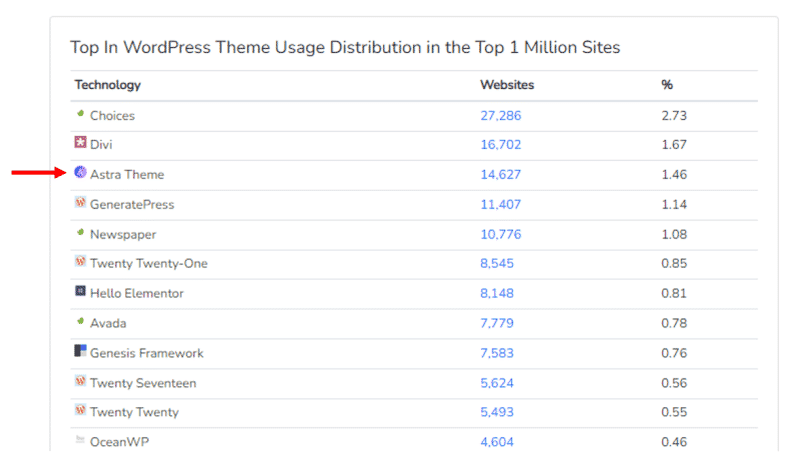Click the Hello Elementor icon
The height and width of the screenshot is (456, 794).
pyautogui.click(x=80, y=291)
